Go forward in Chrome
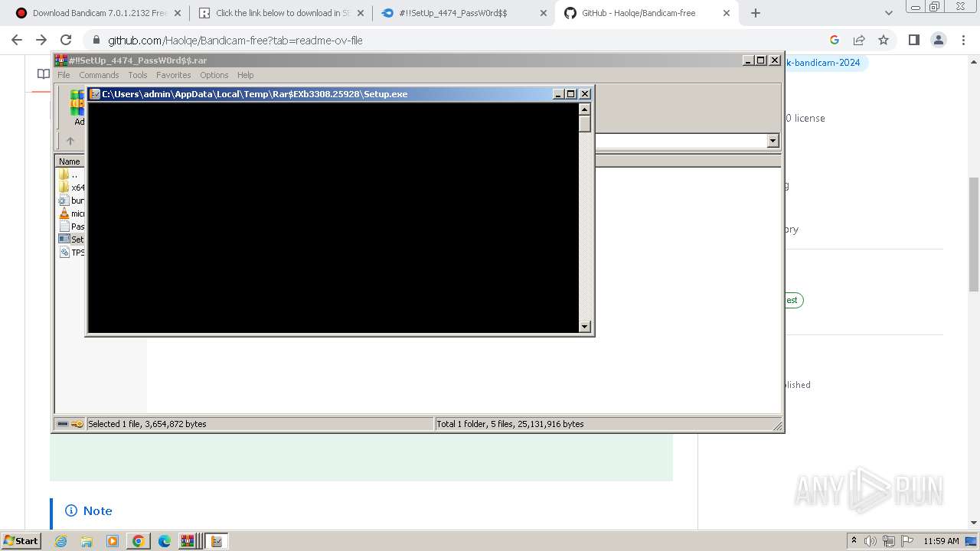 41,40
